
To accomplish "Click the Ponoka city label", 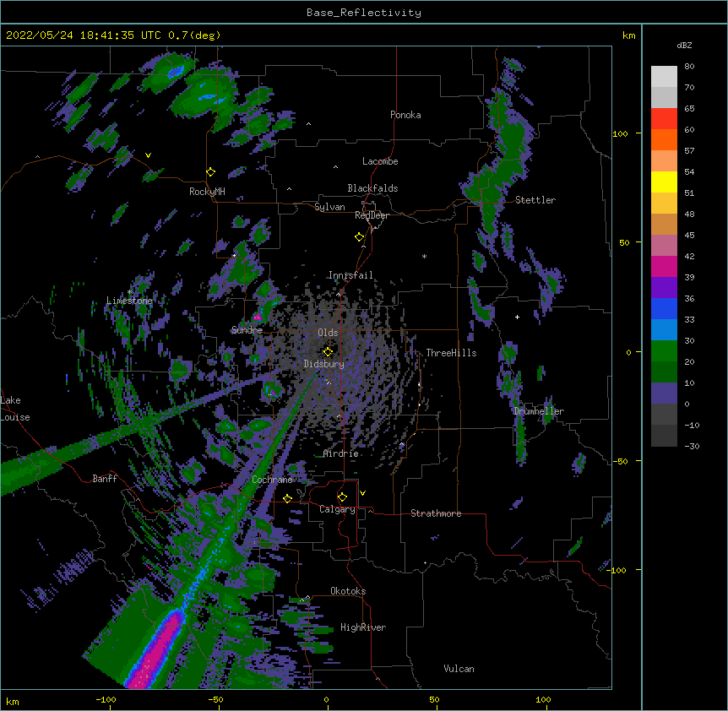I will [x=405, y=115].
